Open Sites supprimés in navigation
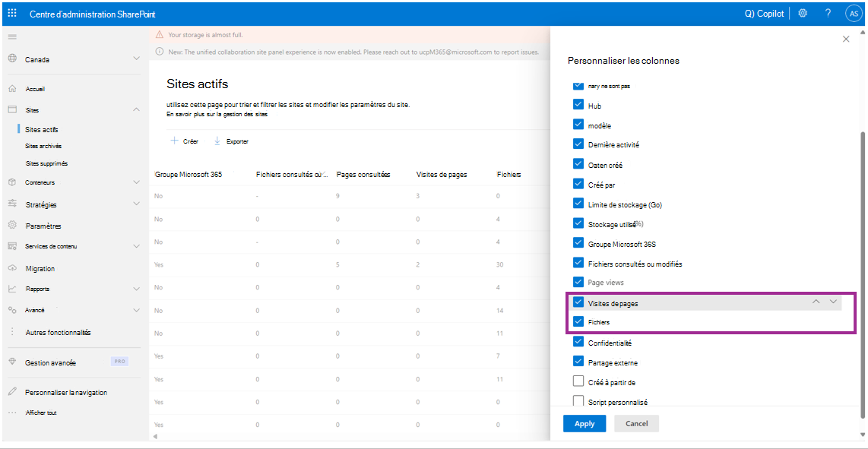 (46, 163)
